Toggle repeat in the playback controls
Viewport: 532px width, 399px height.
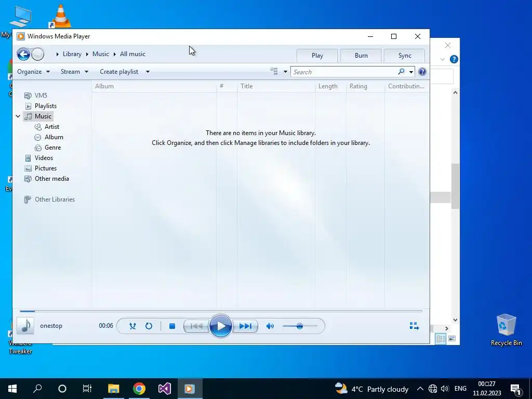pyautogui.click(x=149, y=326)
